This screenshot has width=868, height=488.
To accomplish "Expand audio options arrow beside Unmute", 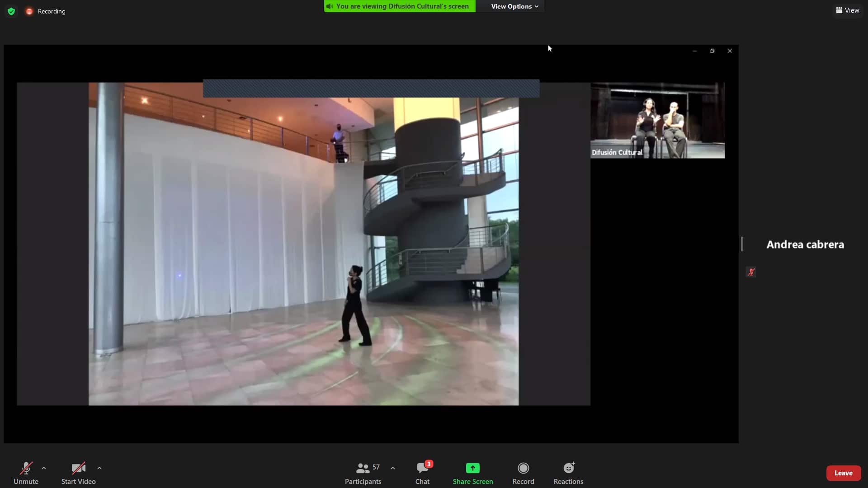I will click(44, 468).
